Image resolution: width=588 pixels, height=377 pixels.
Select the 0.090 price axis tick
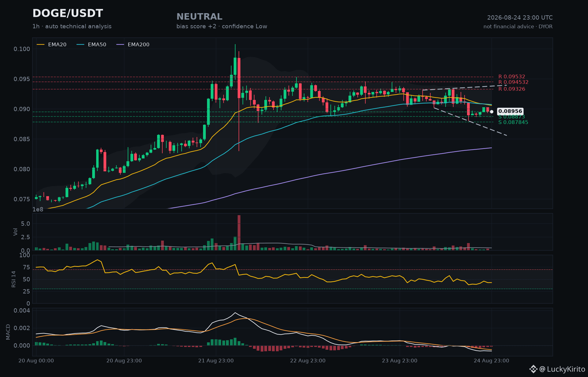click(22, 109)
